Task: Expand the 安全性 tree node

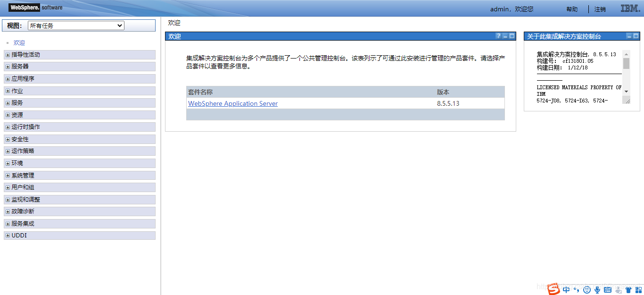Action: [8, 139]
